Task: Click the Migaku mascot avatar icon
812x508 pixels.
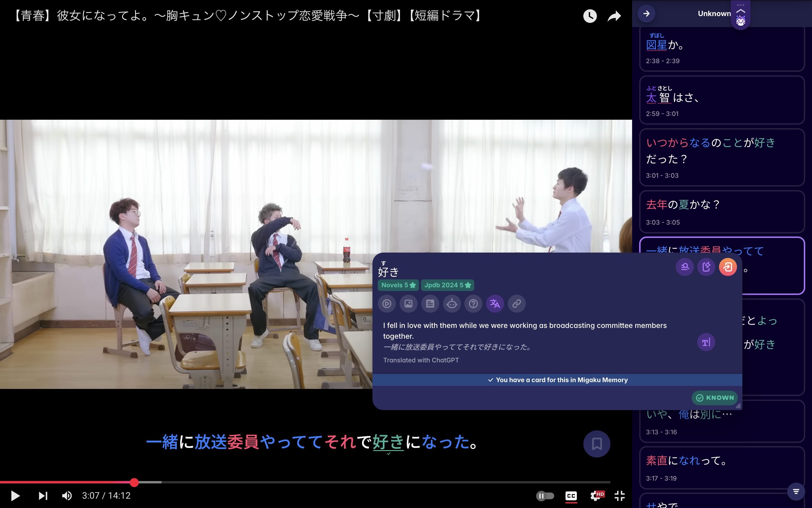Action: pyautogui.click(x=741, y=21)
